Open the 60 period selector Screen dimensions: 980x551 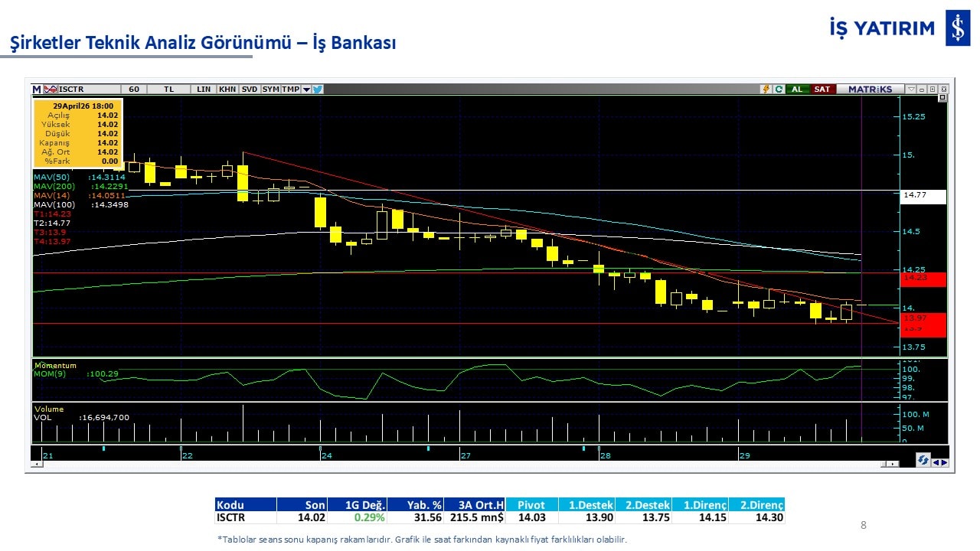(x=134, y=89)
